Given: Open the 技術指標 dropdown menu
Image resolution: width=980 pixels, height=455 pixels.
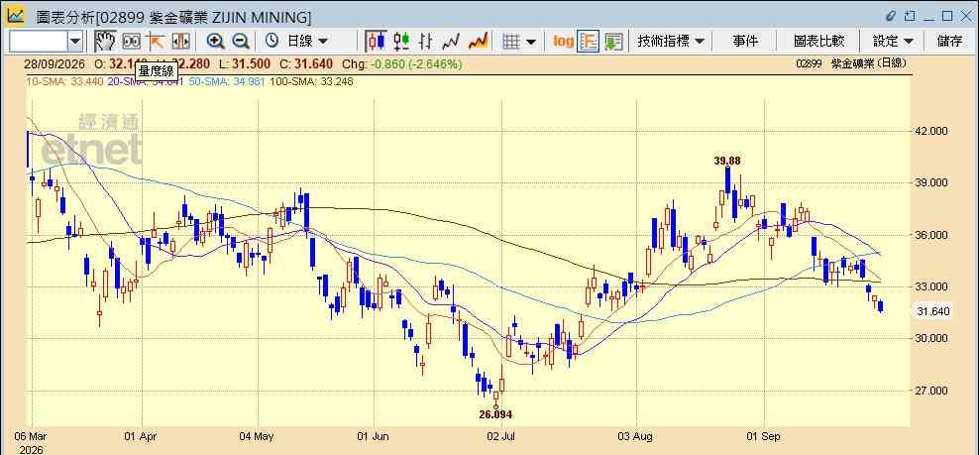Looking at the screenshot, I should coord(671,42).
